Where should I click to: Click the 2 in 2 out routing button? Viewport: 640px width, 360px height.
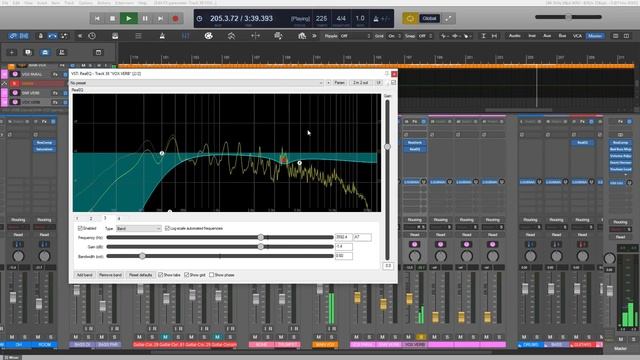click(x=360, y=83)
